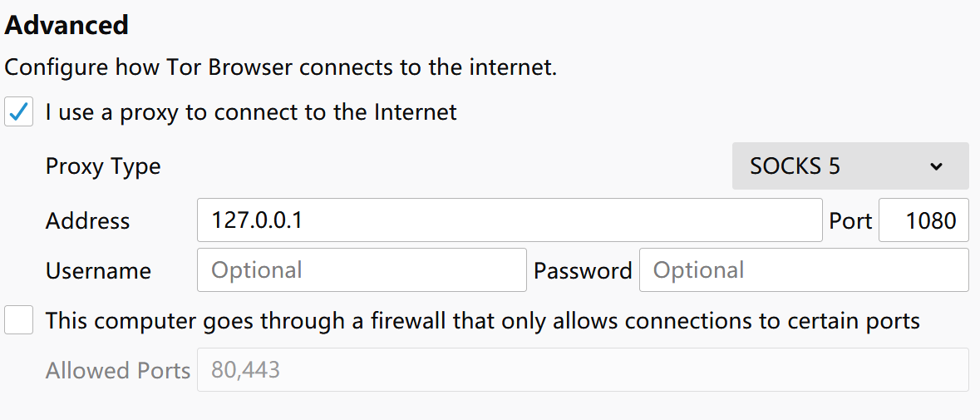
Task: Click the 'I use a proxy' label text
Action: [x=251, y=112]
